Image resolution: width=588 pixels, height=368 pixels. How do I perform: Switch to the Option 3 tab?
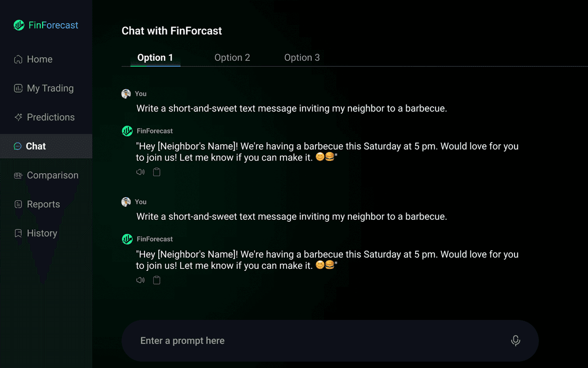[302, 57]
